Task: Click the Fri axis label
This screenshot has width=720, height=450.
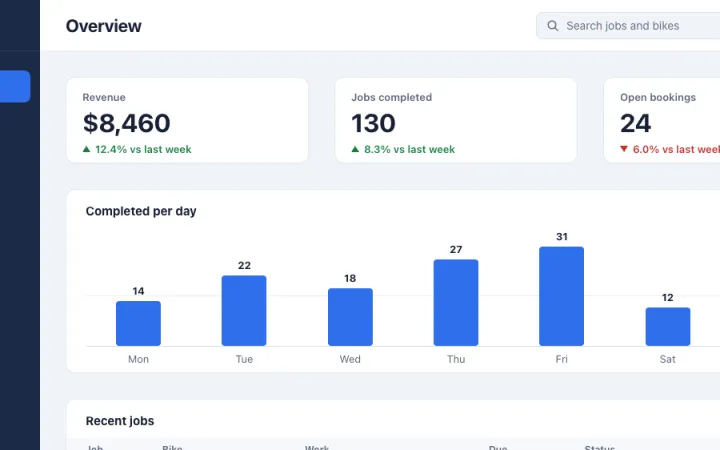Action: pyautogui.click(x=562, y=359)
